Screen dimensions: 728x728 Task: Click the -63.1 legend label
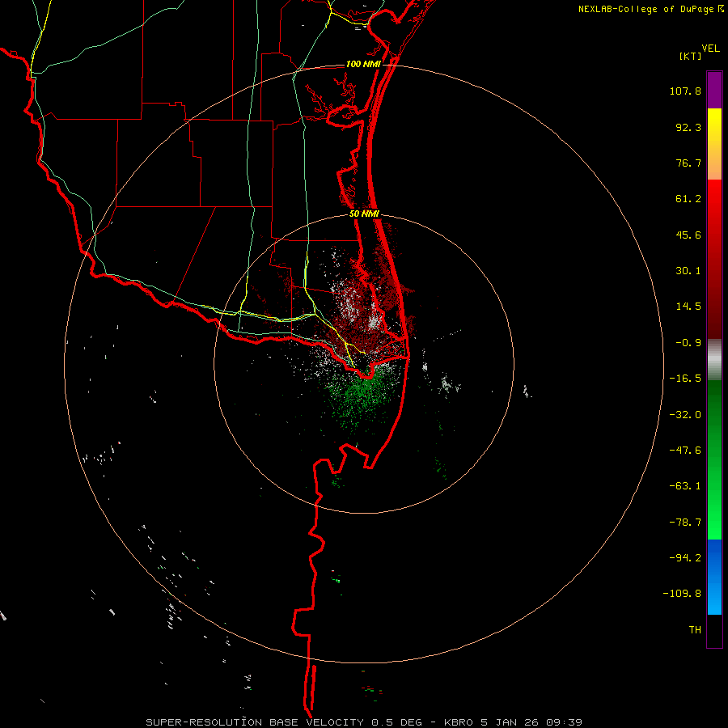pos(685,486)
